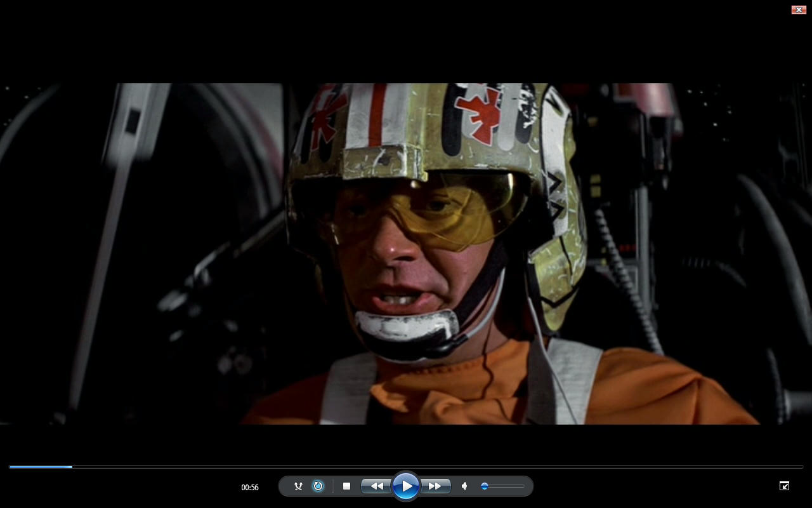Rewind using the previous button
Image resolution: width=812 pixels, height=508 pixels.
coord(376,486)
